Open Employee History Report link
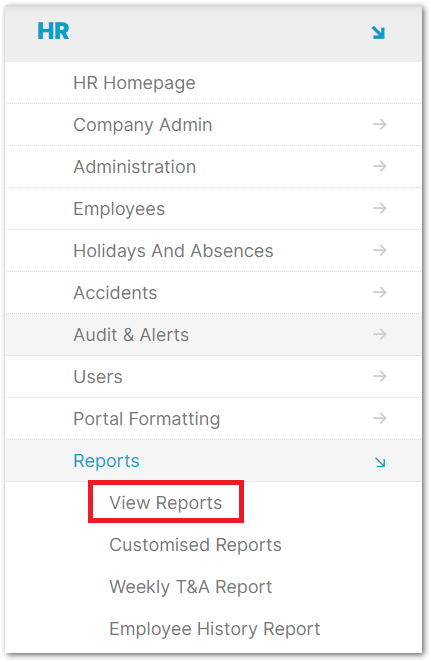The image size is (431, 662). point(214,629)
